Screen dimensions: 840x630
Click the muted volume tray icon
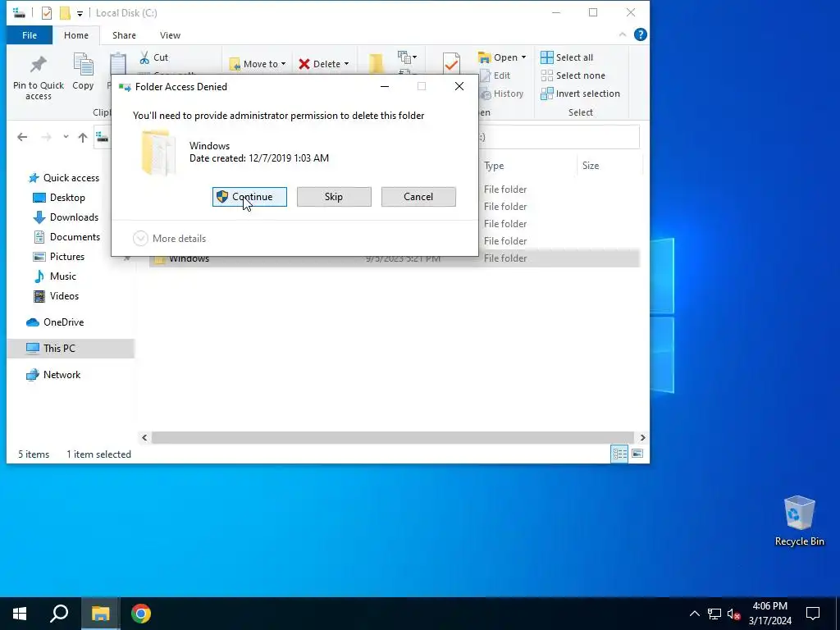tap(733, 614)
